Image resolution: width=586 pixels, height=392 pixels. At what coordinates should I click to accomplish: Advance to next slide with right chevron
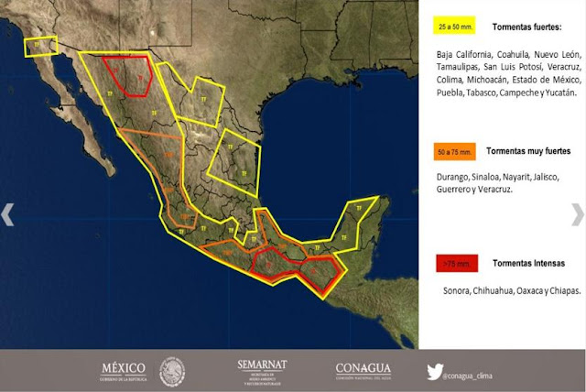pyautogui.click(x=578, y=214)
